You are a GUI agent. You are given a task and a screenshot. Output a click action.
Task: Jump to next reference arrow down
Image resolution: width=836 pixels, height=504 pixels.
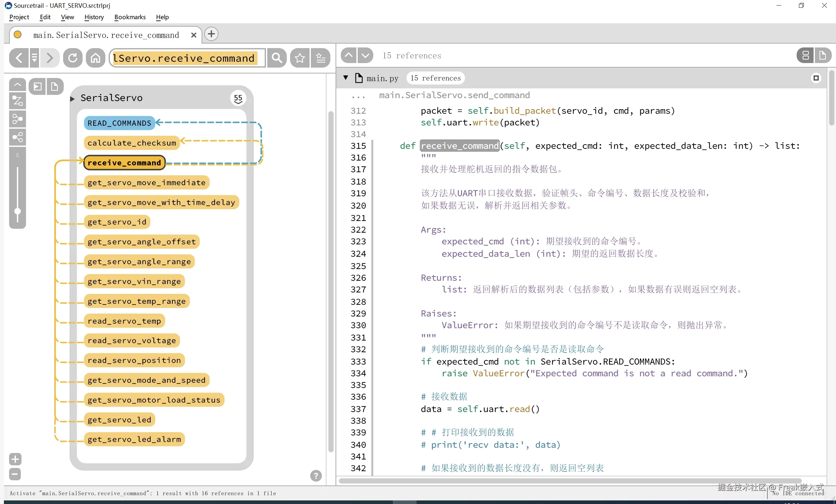(365, 55)
